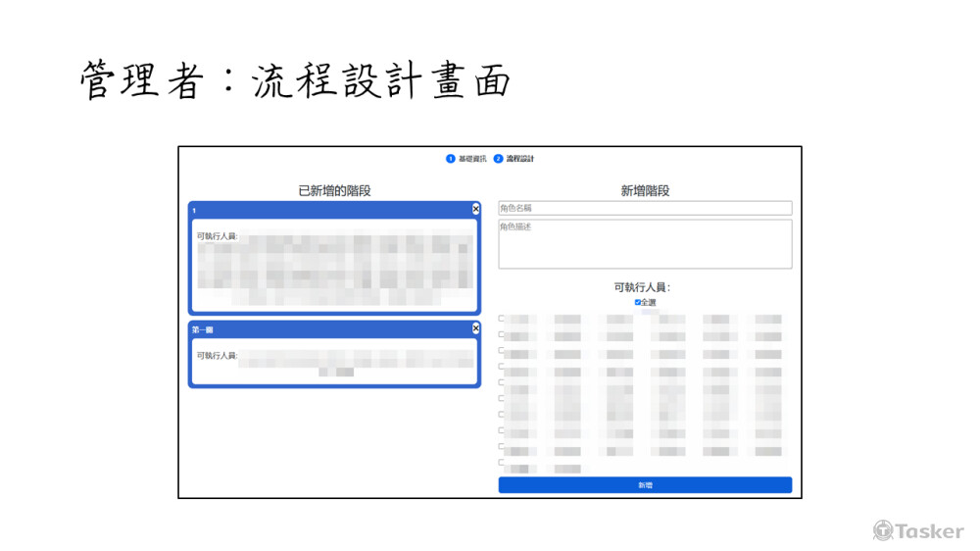Click the 已新增的階段 heading
Viewport: 980px width, 551px height.
point(334,191)
